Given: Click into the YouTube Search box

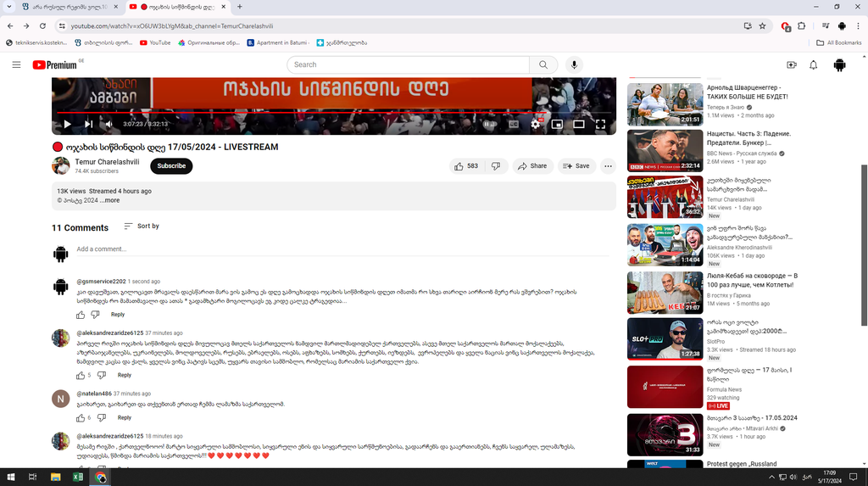Looking at the screenshot, I should pyautogui.click(x=408, y=64).
